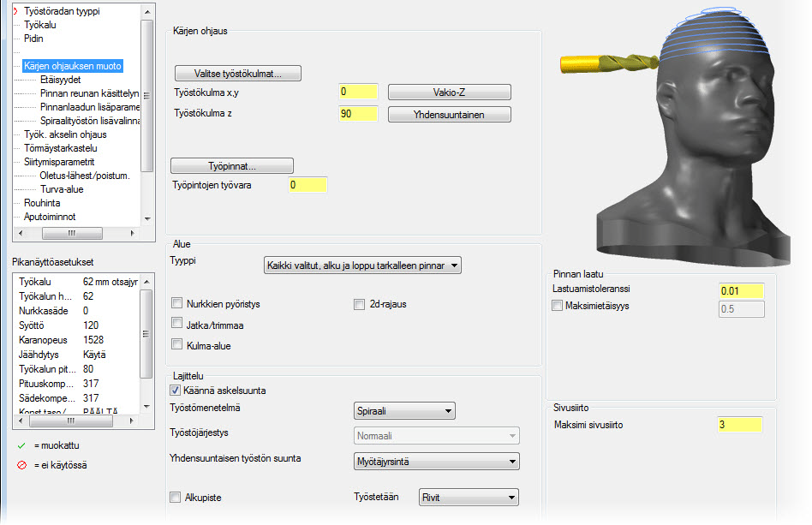Click tree panel scroll left arrow
Viewport: 812px width, 525px height.
[21, 234]
